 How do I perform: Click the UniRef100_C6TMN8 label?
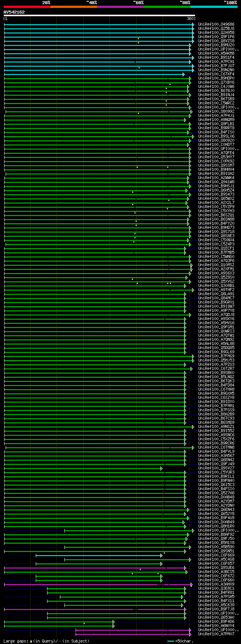click(216, 448)
